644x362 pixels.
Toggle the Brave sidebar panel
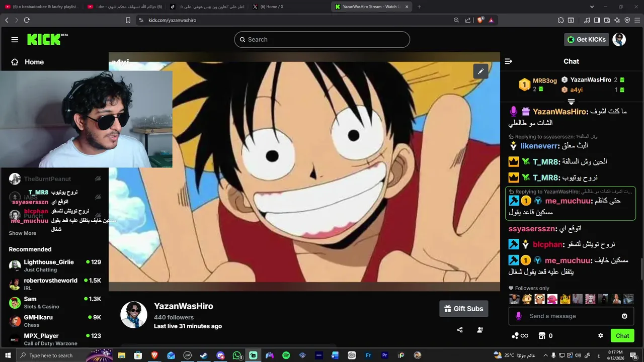click(x=597, y=20)
